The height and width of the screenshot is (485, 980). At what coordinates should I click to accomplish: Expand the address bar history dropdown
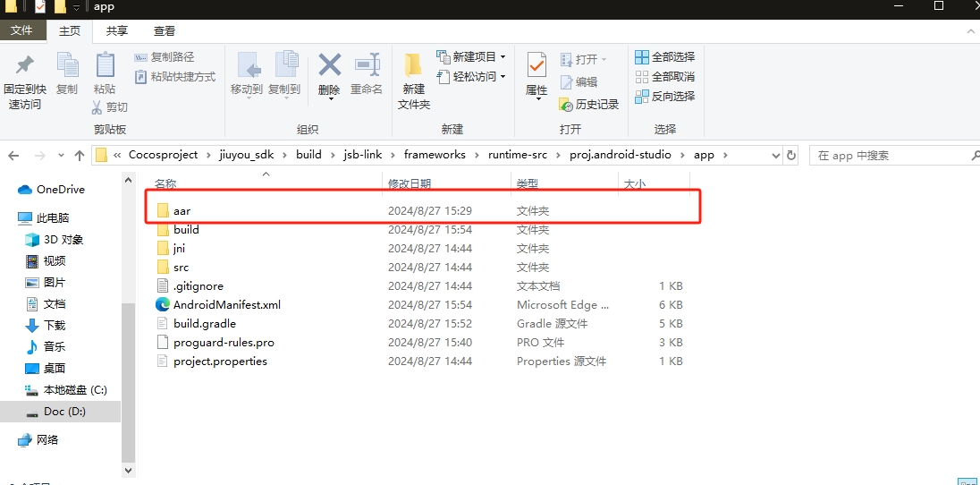tap(773, 155)
